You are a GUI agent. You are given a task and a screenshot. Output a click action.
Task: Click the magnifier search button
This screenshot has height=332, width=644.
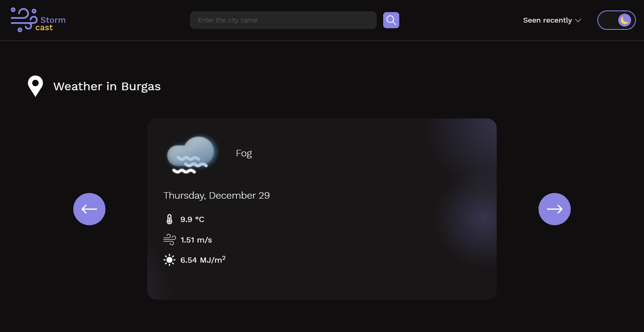(x=391, y=20)
